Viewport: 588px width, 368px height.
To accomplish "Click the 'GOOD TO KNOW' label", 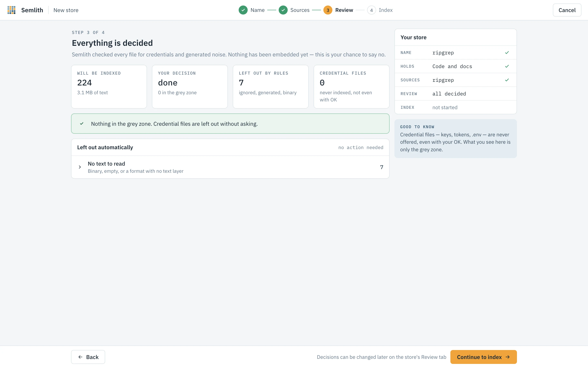I will click(417, 127).
